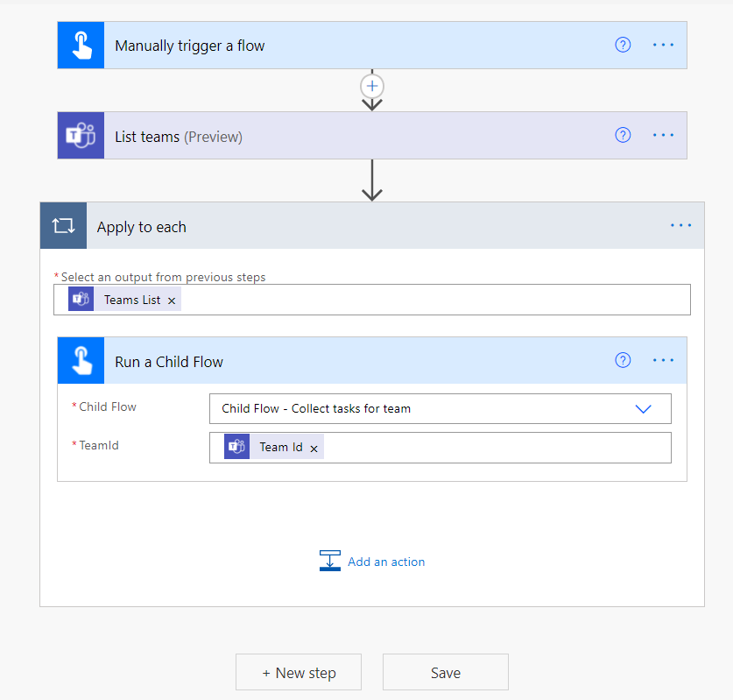Click the Manually trigger a flow hand icon
Viewport: 733px width, 700px height.
(81, 46)
